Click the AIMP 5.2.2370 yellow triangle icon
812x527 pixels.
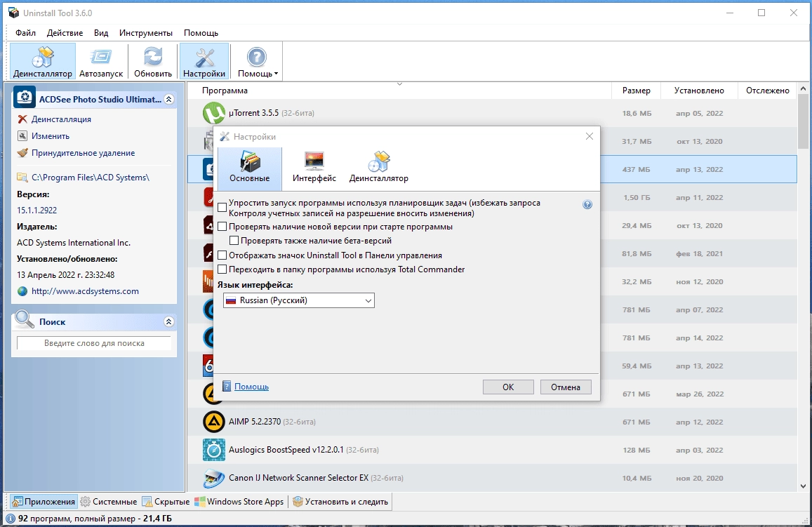tap(213, 422)
